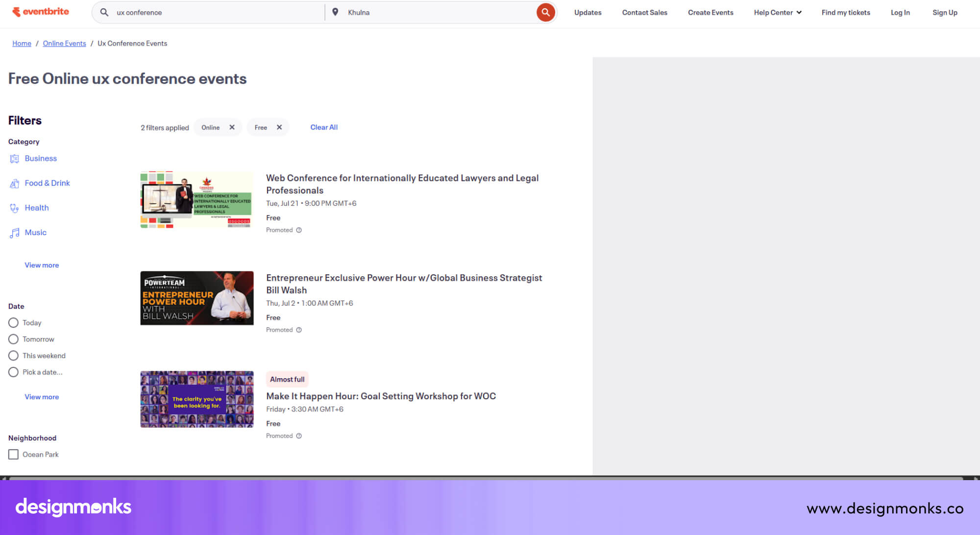Filter by Health category link
Image resolution: width=980 pixels, height=535 pixels.
pyautogui.click(x=37, y=208)
